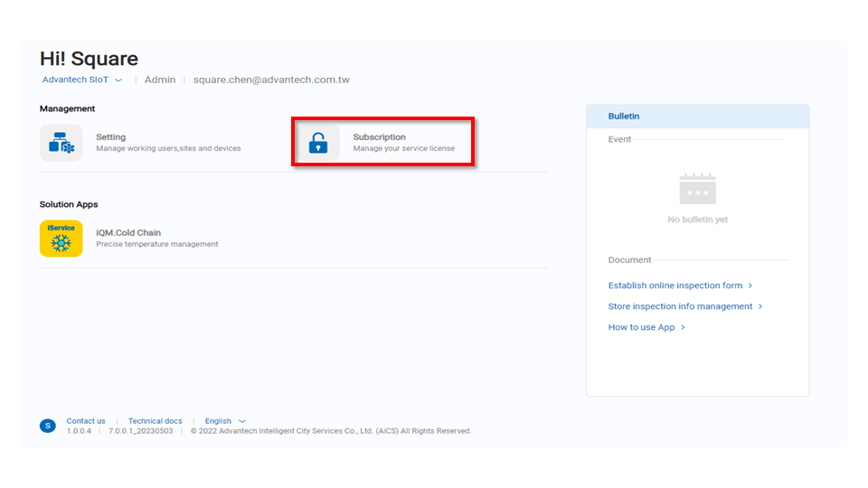The height and width of the screenshot is (488, 868).
Task: Click the Contact us link
Action: pos(86,421)
